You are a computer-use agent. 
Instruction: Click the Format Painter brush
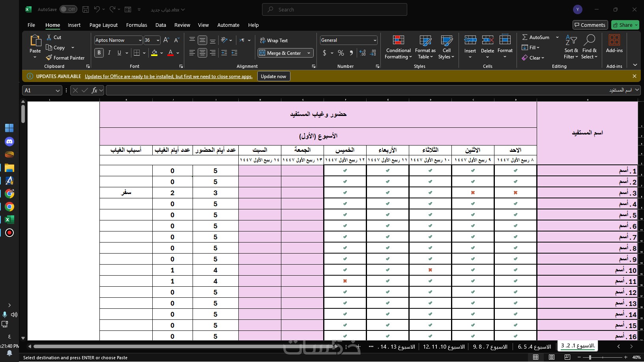pyautogui.click(x=49, y=58)
